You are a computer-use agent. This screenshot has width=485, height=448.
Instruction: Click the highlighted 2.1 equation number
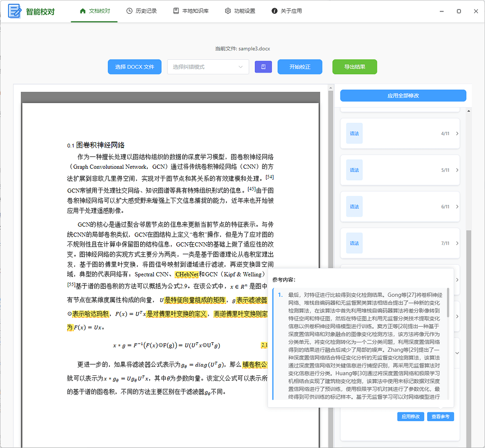(x=264, y=345)
